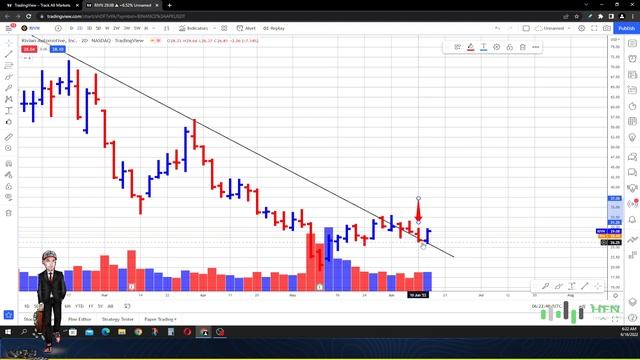Open the bar style selector icon
640x360 pixels.
(167, 28)
